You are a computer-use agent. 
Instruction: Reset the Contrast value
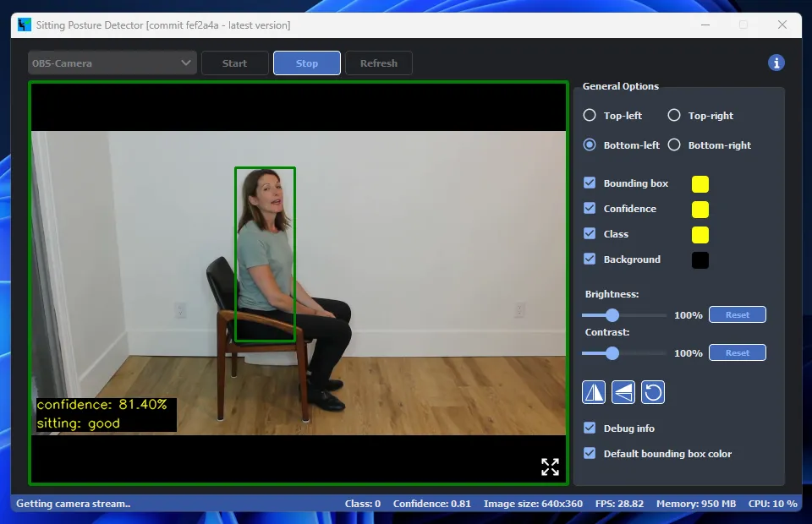point(738,352)
